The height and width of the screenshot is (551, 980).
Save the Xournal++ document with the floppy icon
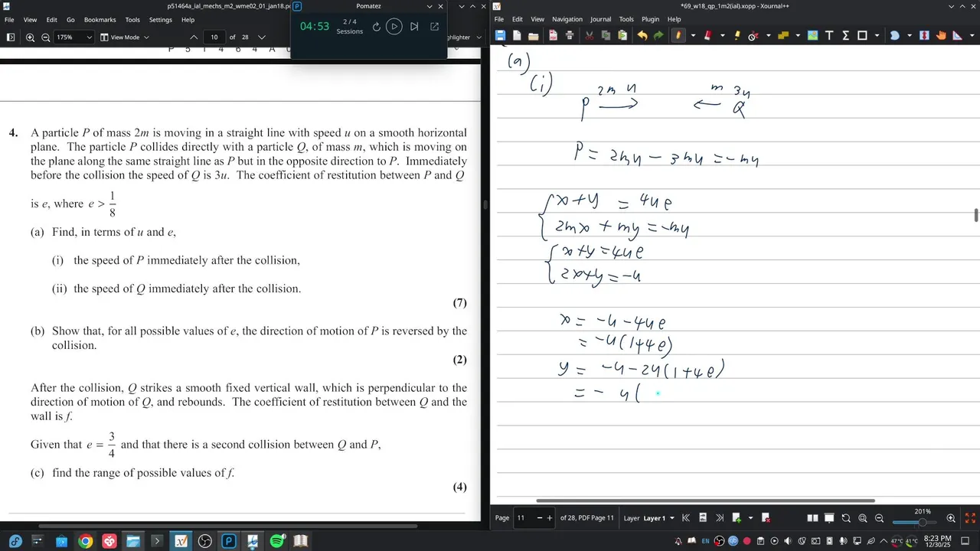point(500,35)
